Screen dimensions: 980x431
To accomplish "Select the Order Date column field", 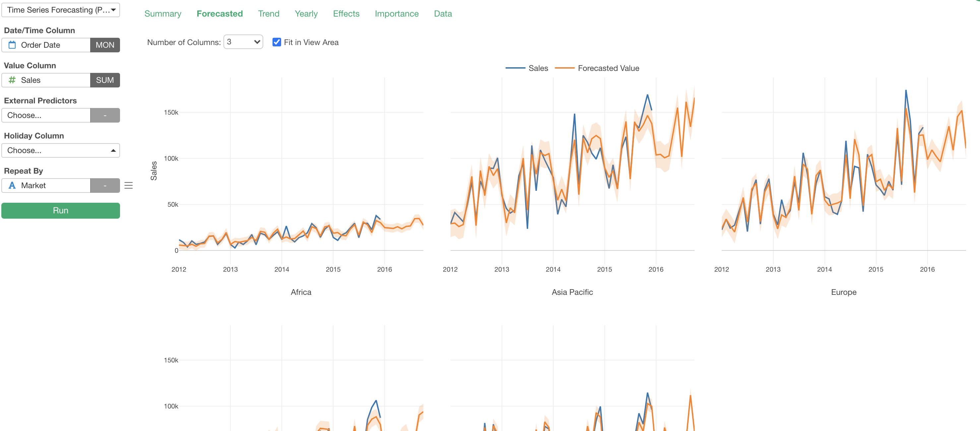I will (x=46, y=45).
